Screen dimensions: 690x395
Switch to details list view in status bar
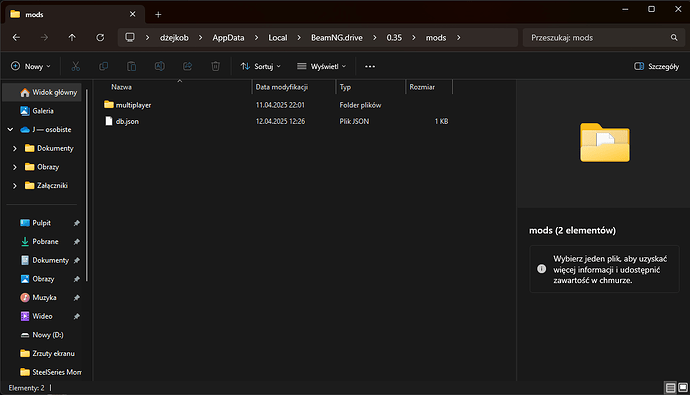670,388
